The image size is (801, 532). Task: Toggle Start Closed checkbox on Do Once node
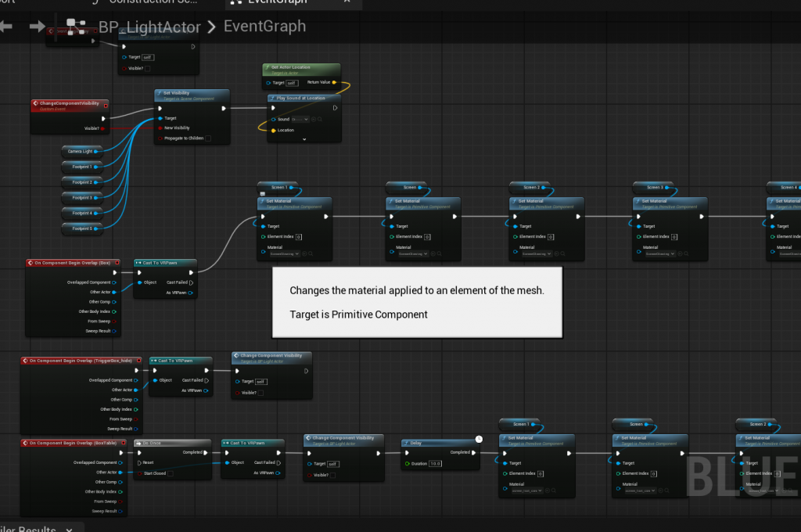coord(170,474)
